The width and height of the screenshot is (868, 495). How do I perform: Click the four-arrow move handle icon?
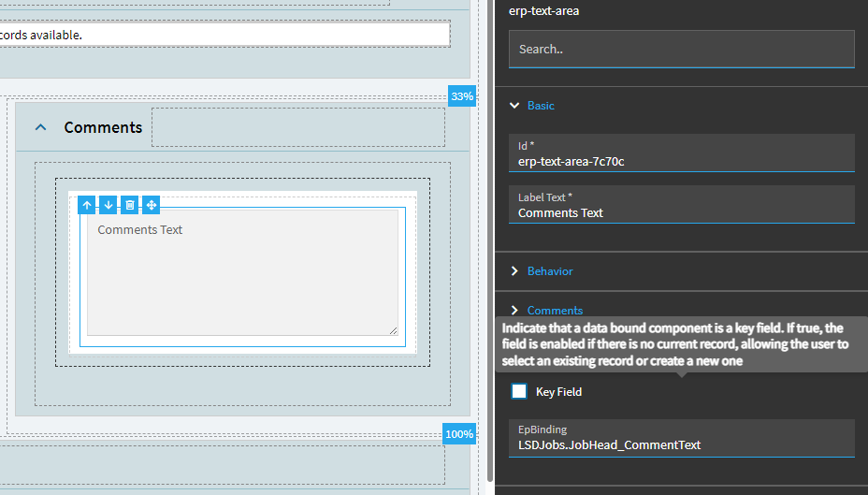(x=152, y=205)
